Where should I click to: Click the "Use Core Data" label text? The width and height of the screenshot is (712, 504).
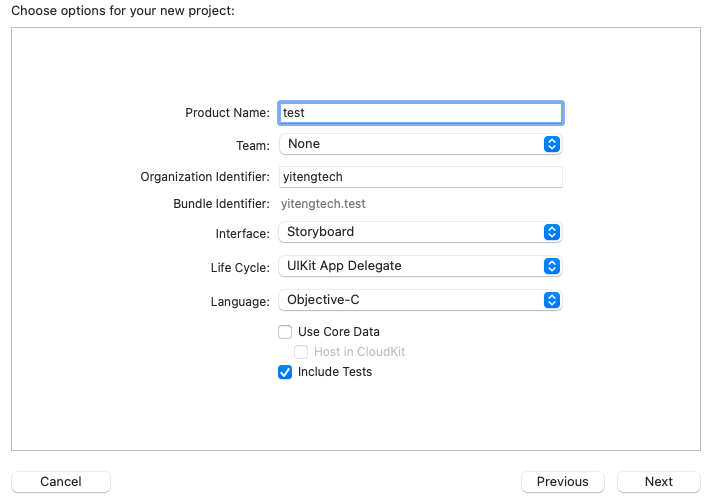click(x=339, y=332)
